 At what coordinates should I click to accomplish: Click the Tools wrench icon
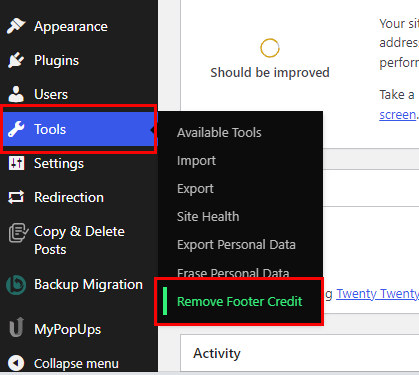(x=16, y=129)
